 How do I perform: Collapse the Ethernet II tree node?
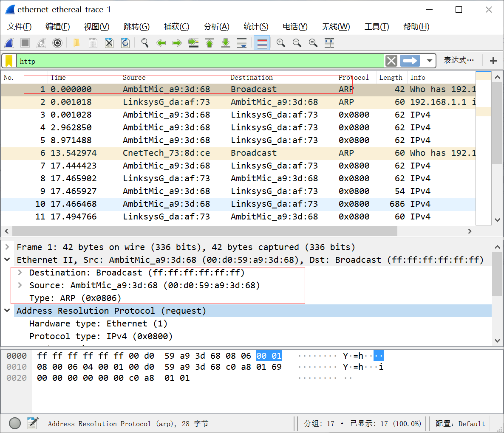pyautogui.click(x=7, y=260)
